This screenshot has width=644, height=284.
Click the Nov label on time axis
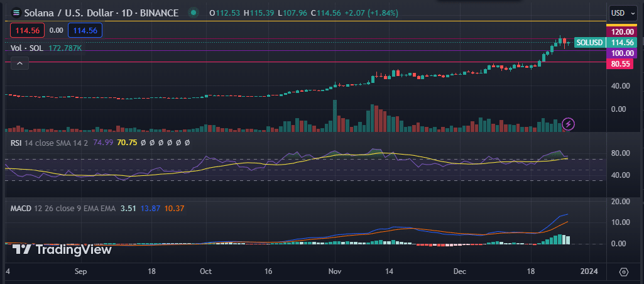335,271
